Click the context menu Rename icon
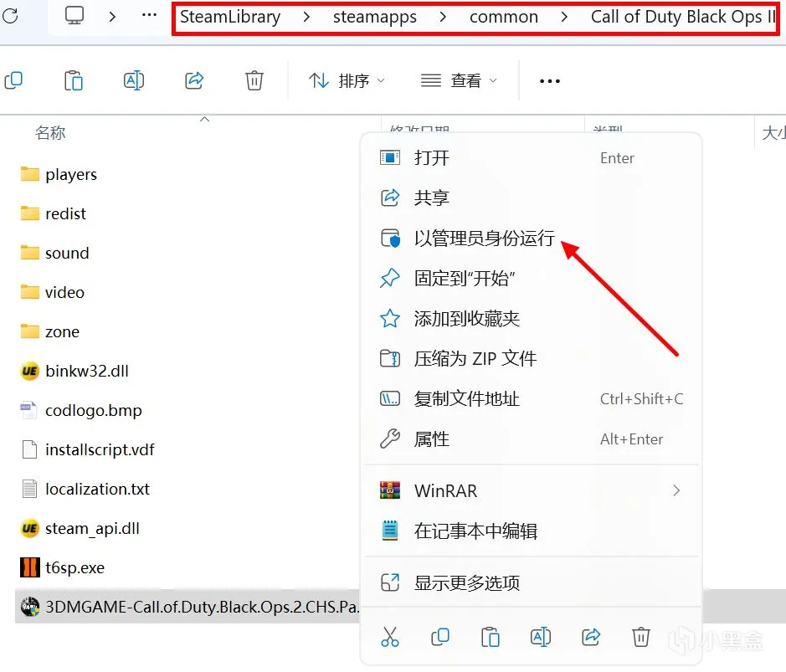This screenshot has width=786, height=672. coord(541,637)
